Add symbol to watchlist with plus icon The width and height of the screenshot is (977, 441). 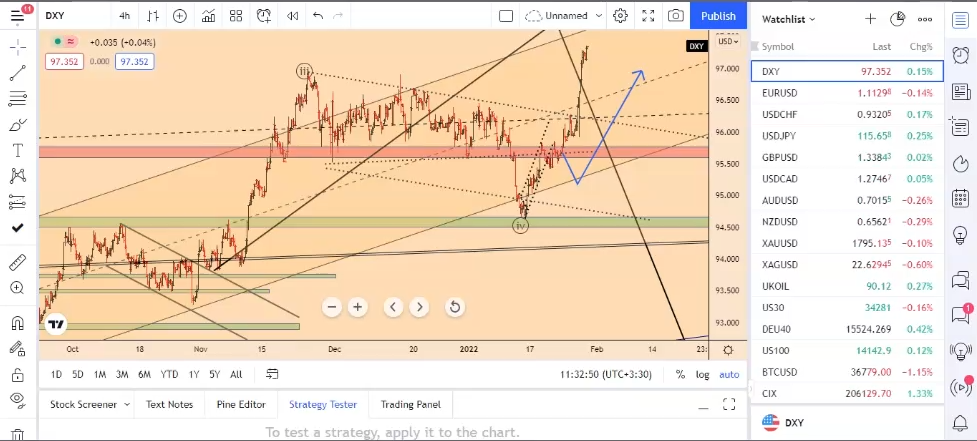(870, 18)
